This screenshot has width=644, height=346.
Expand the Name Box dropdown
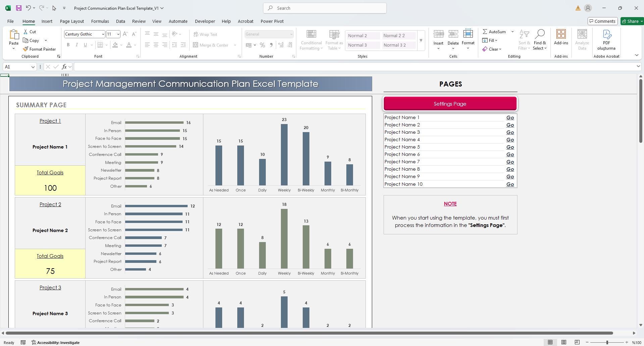coord(33,67)
